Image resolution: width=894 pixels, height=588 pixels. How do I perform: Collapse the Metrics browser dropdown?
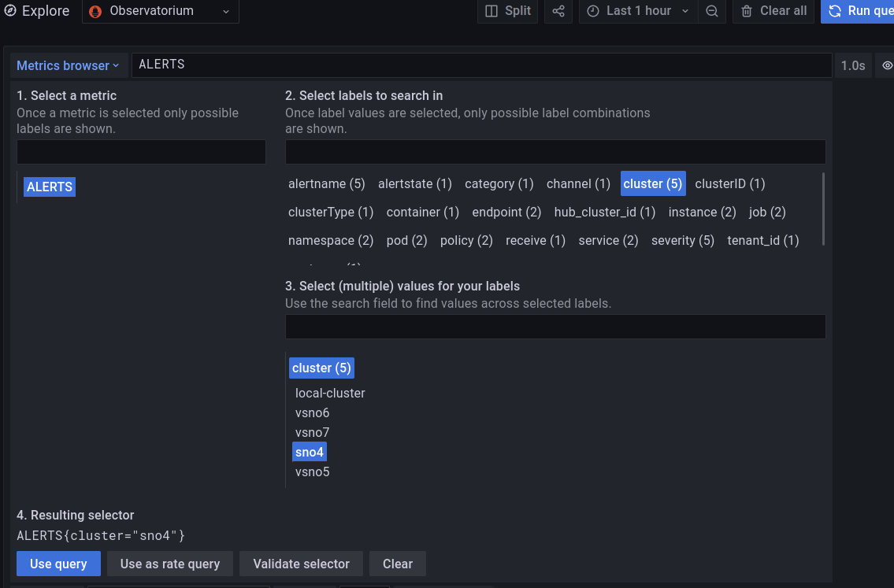tap(68, 65)
